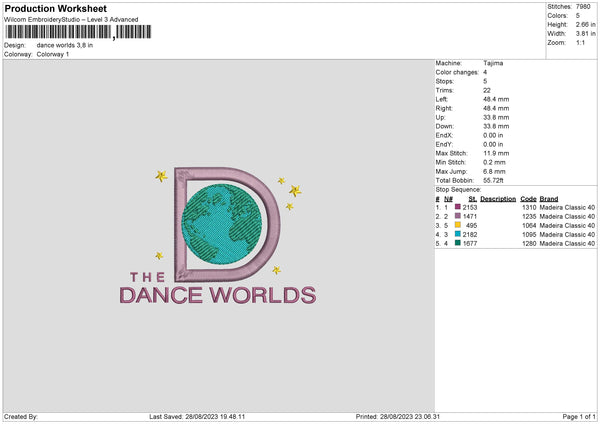Click the large pink D letter in design
The image size is (600, 424).
(x=182, y=224)
